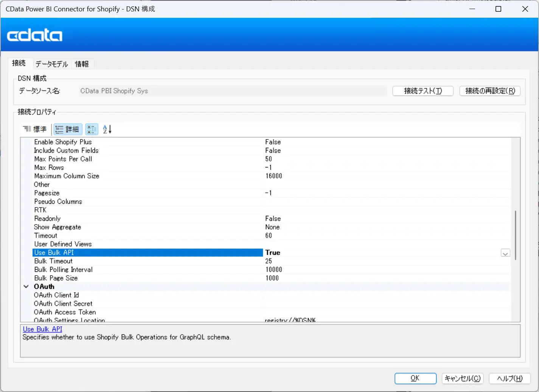539x392 pixels.
Task: Click the Enable Shopify Plus value False
Action: (x=273, y=142)
